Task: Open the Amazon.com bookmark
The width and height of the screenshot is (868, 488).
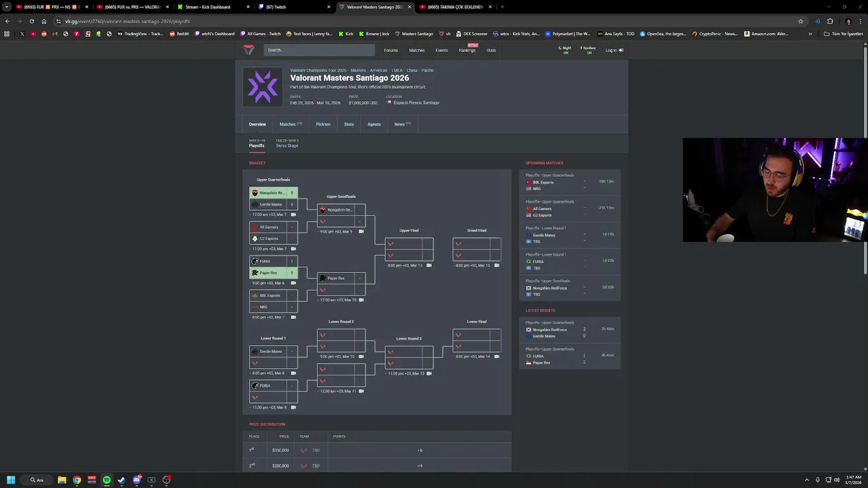Action: tap(768, 34)
